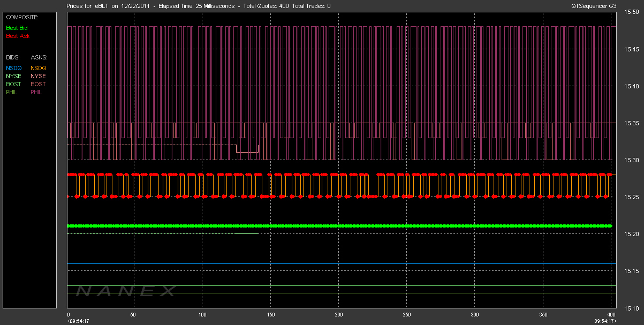The height and width of the screenshot is (325, 644).
Task: Click the QTSequencer G3 label
Action: (594, 6)
